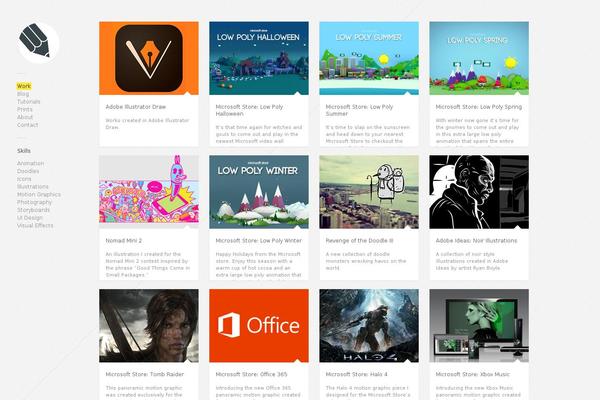Open Low Poly Spring thumbnail
This screenshot has height=400, width=600.
[x=479, y=58]
